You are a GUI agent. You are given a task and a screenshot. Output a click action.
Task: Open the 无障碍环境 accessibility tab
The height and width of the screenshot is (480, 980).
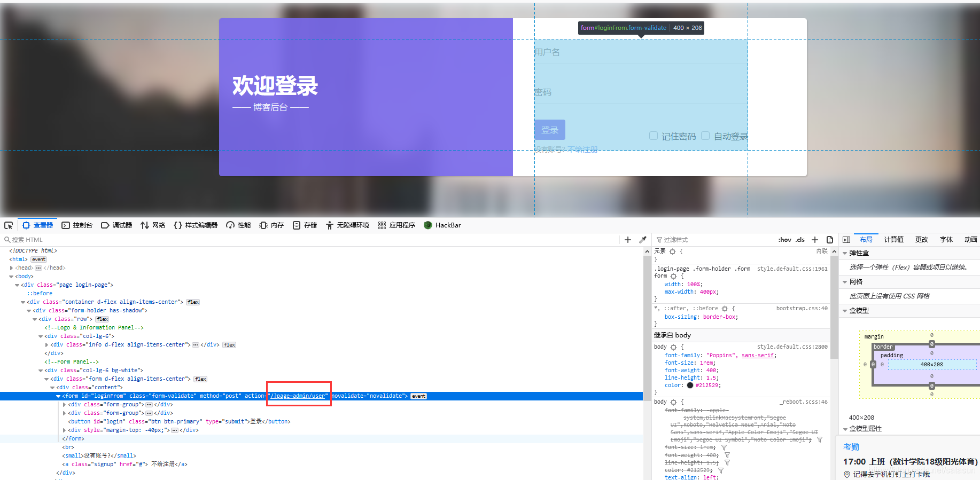tap(347, 225)
